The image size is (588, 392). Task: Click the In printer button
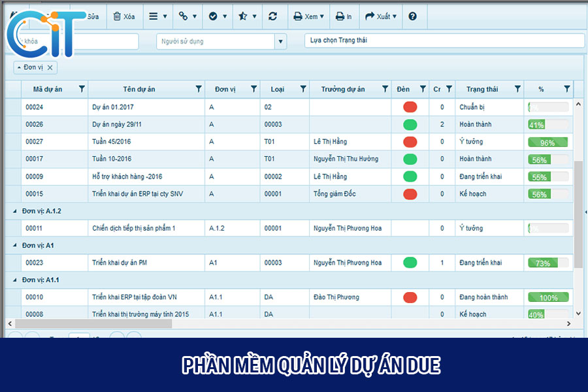pyautogui.click(x=344, y=16)
